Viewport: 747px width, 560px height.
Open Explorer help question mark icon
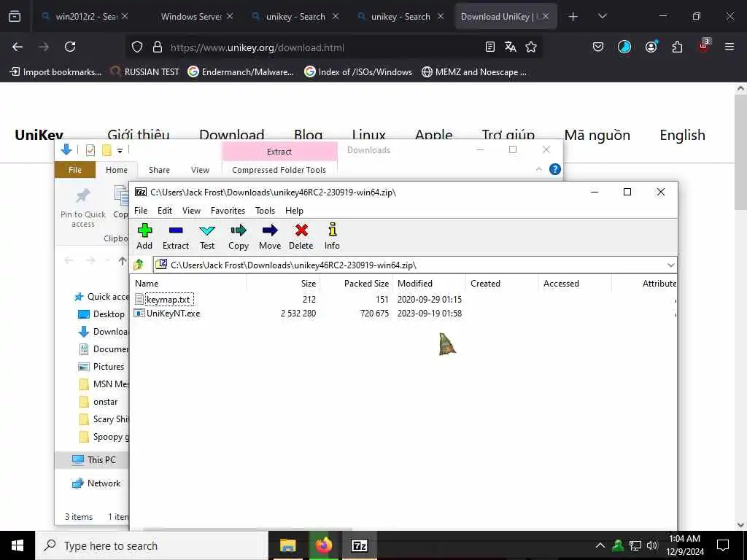pos(555,169)
